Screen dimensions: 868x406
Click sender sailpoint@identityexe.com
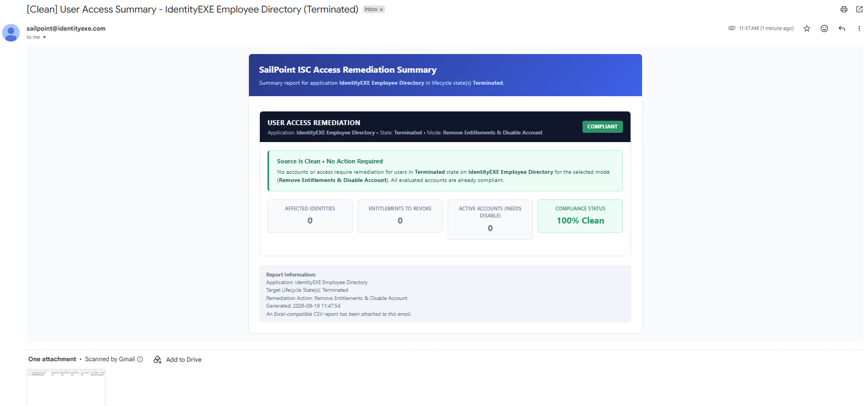tap(66, 28)
